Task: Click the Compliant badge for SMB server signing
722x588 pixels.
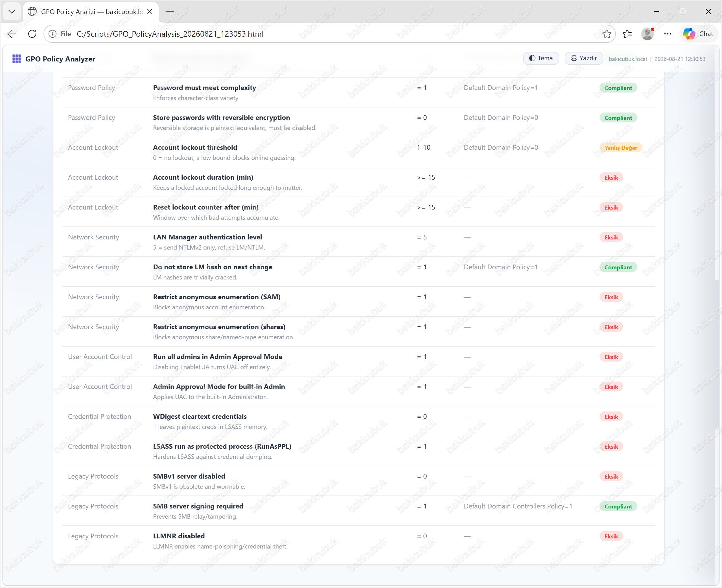Action: point(618,506)
